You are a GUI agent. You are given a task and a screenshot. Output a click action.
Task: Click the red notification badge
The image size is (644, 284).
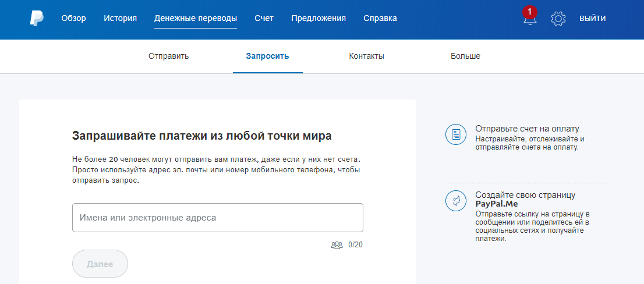point(529,11)
